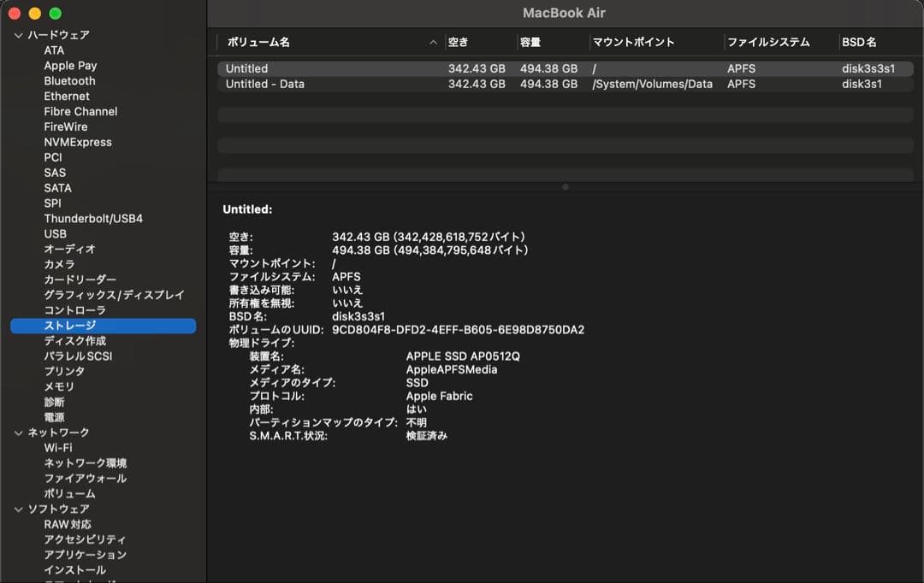This screenshot has width=924, height=583.
Task: Select 診断 in the hardware list
Action: point(56,401)
